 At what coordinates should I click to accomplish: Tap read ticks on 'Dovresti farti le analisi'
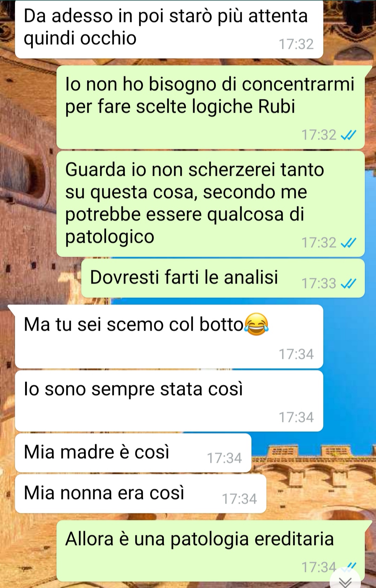[348, 284]
